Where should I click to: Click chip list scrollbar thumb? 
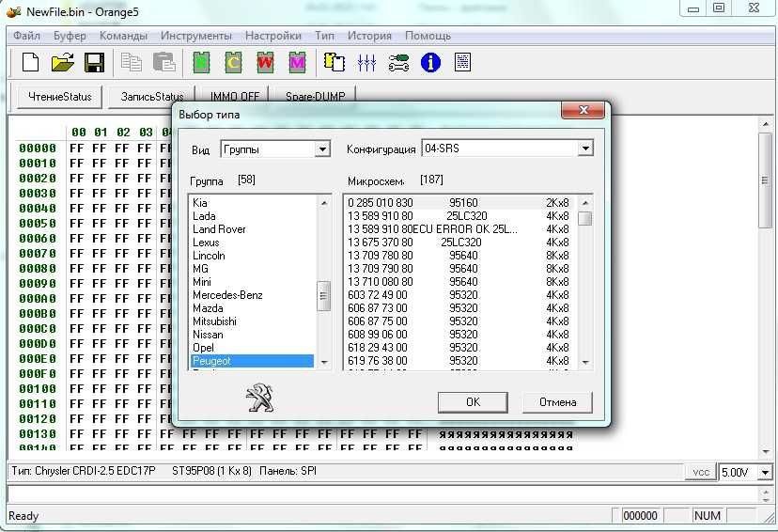[585, 218]
